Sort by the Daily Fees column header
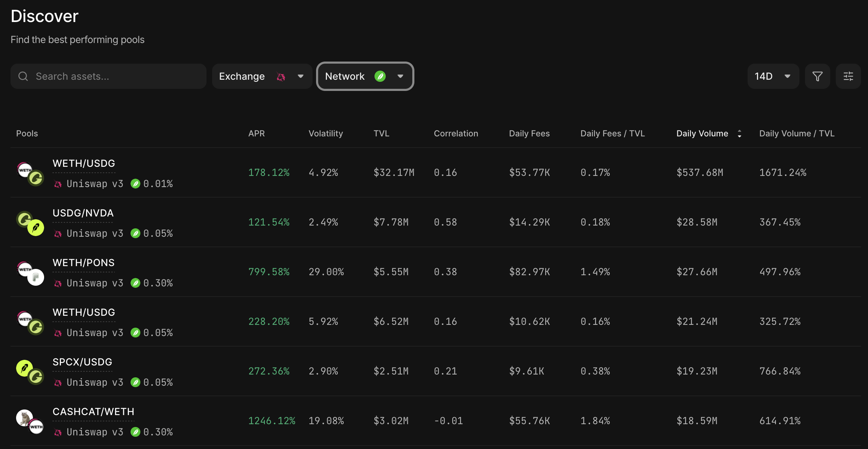The image size is (868, 449). pos(530,134)
